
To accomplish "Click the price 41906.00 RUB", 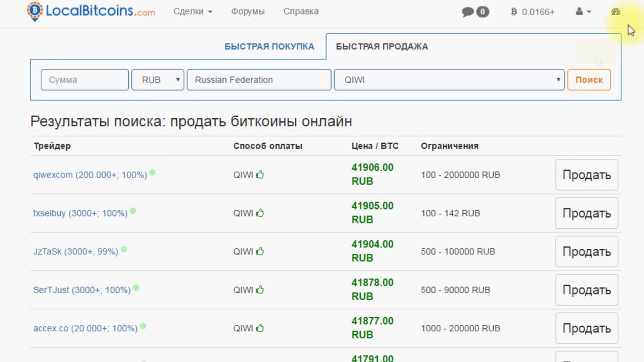I will click(x=372, y=174).
